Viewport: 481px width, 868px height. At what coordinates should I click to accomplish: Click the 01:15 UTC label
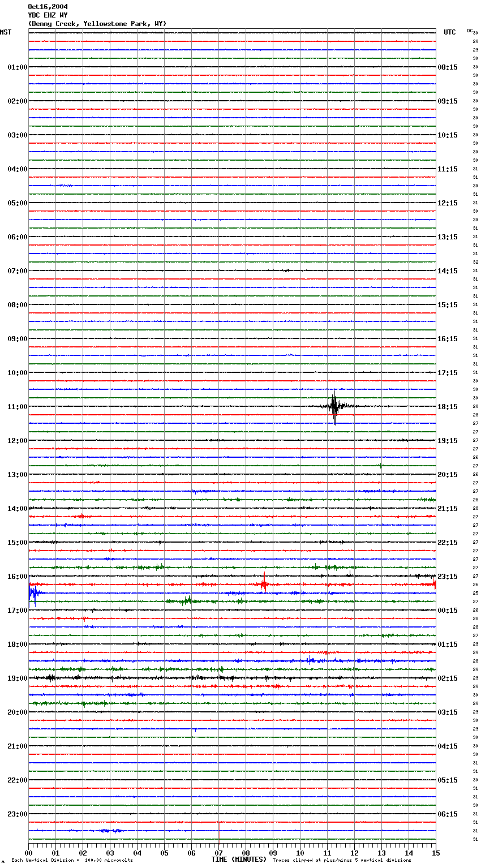448,644
